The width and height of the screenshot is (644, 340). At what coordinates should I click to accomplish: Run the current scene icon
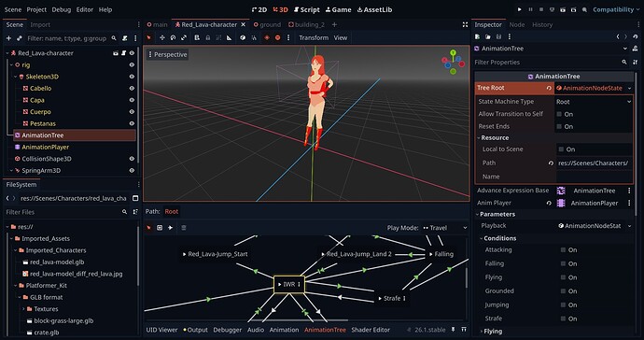[563, 9]
